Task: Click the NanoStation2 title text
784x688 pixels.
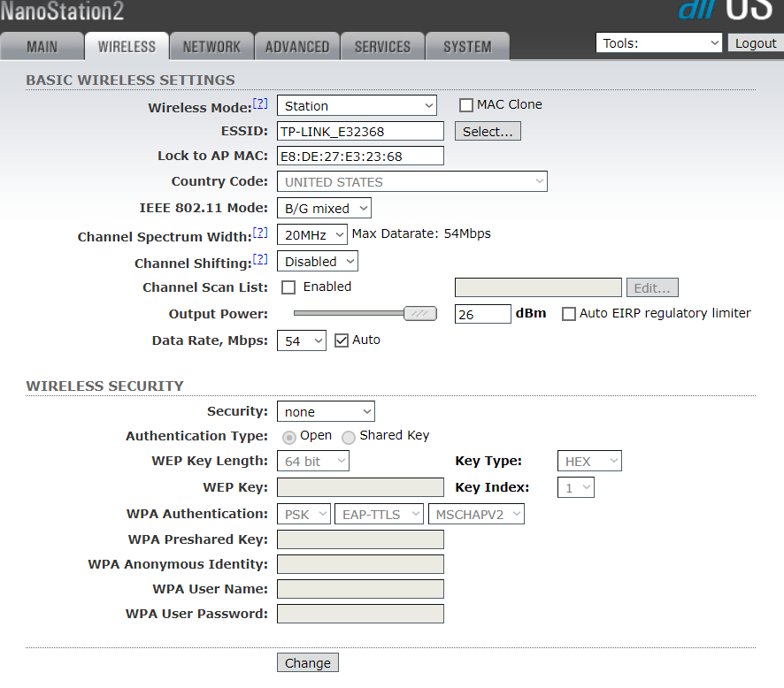Action: [x=62, y=11]
